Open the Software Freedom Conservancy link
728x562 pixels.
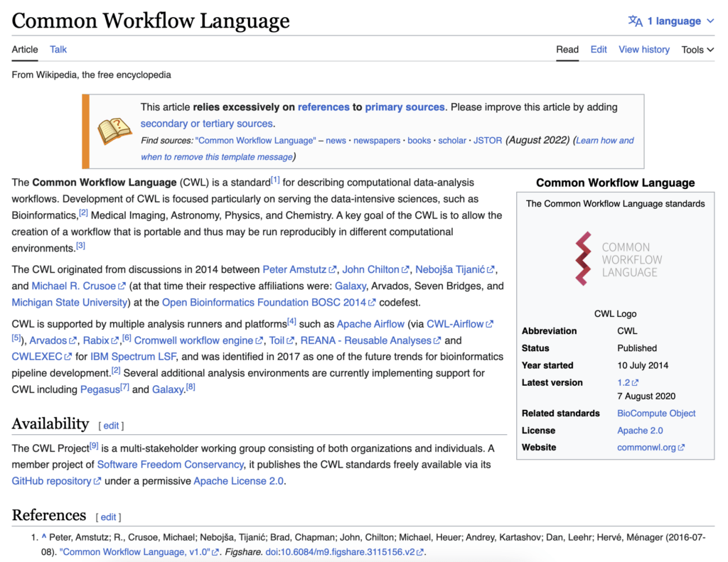171,465
